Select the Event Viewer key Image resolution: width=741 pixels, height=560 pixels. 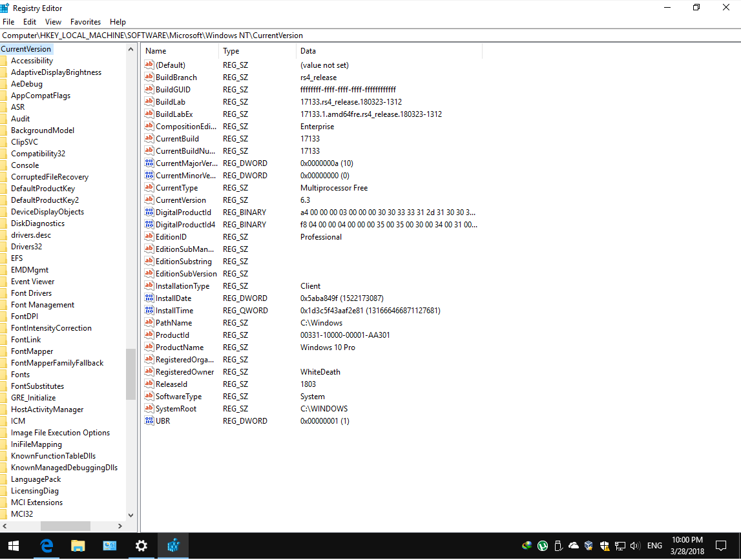pos(32,282)
